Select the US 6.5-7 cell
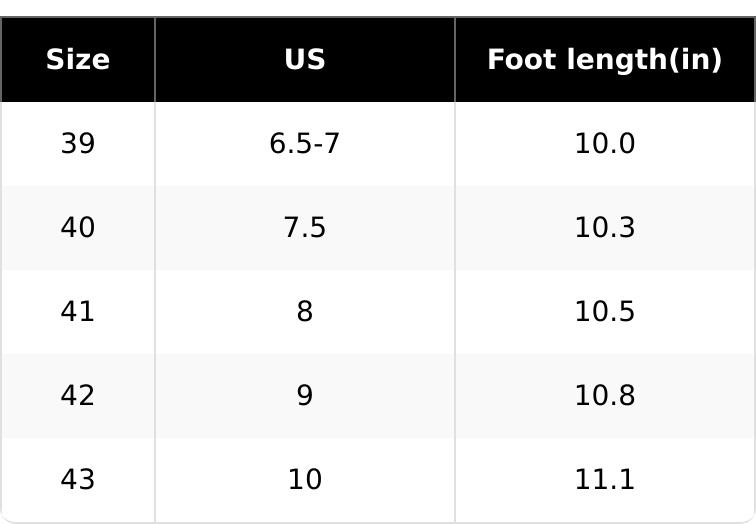Viewport: 756px width, 524px height. coord(305,144)
